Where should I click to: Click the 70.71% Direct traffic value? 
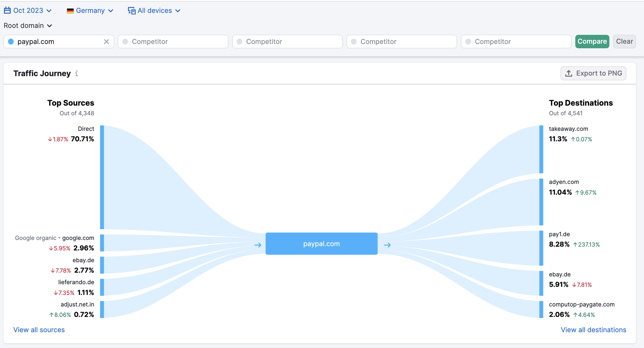83,139
